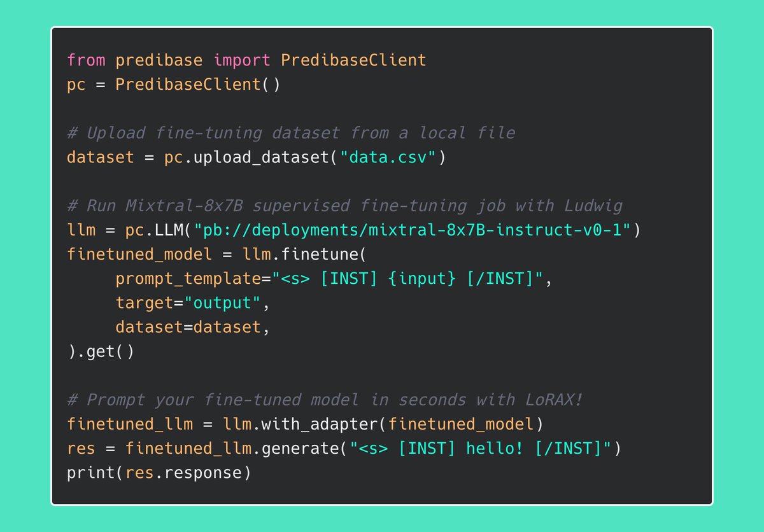Click the "{input}" placeholder in the template string
The height and width of the screenshot is (532, 764).
pyautogui.click(x=421, y=278)
